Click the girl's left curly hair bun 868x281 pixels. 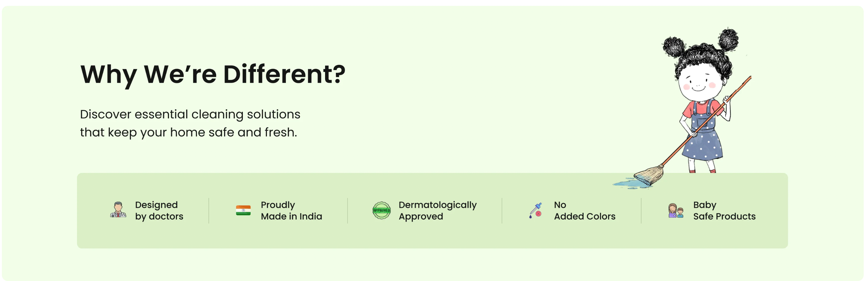coord(673,46)
